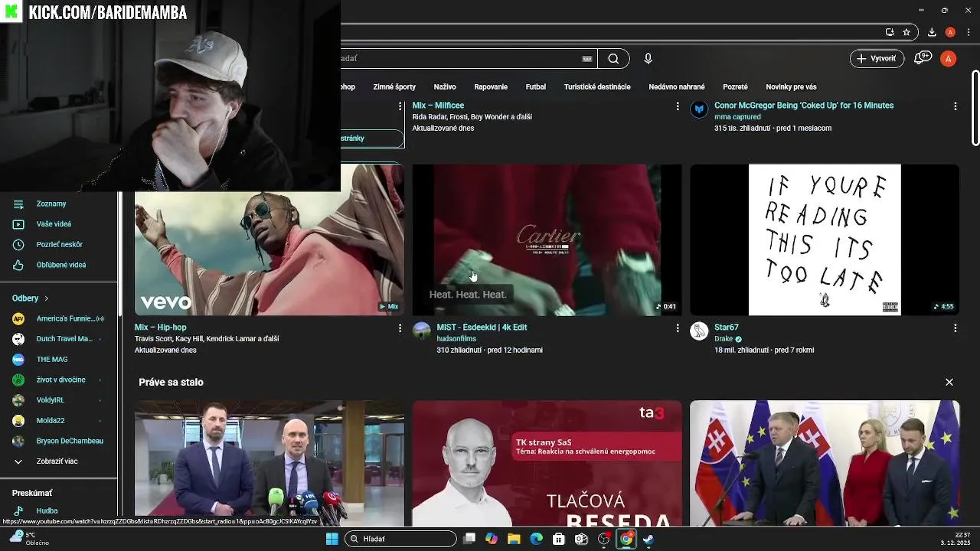Click the Cartier MIST video thumbnail
The width and height of the screenshot is (980, 551).
[x=547, y=240]
